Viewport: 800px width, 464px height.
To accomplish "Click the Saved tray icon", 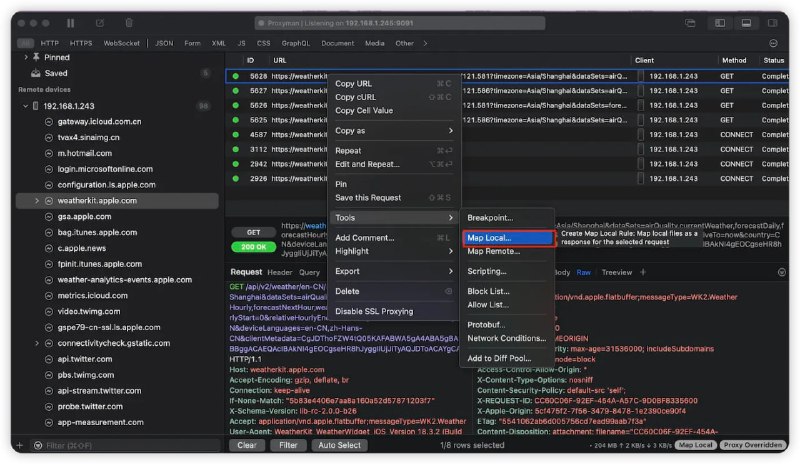I will [x=36, y=73].
